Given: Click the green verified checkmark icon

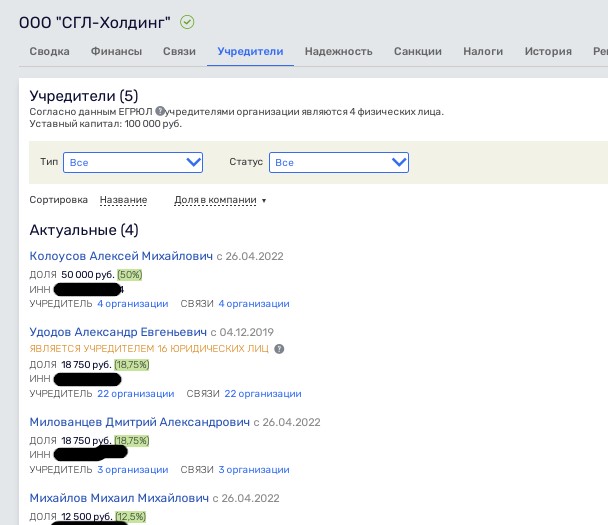Looking at the screenshot, I should click(188, 21).
